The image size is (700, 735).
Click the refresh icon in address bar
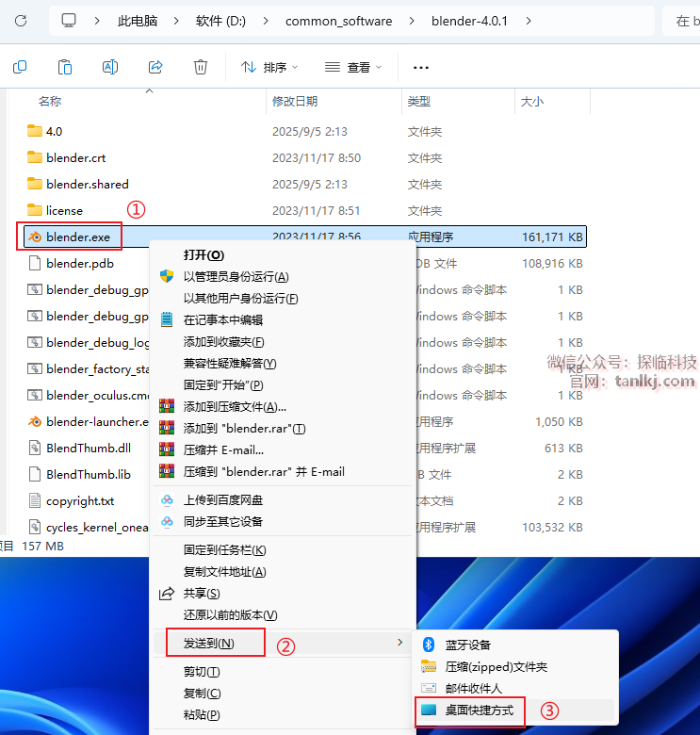tap(21, 21)
